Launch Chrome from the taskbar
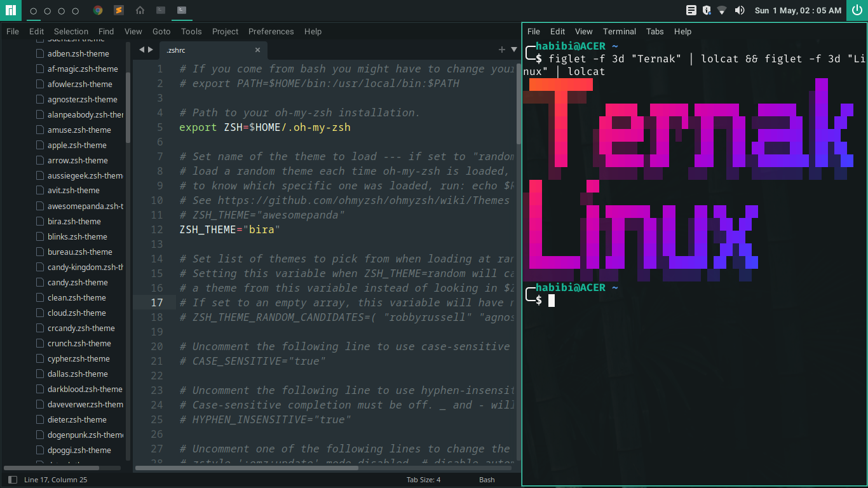 click(97, 10)
